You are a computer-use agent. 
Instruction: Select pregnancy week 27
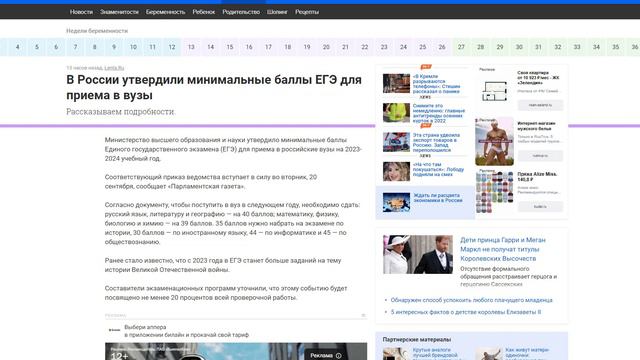pos(461,47)
